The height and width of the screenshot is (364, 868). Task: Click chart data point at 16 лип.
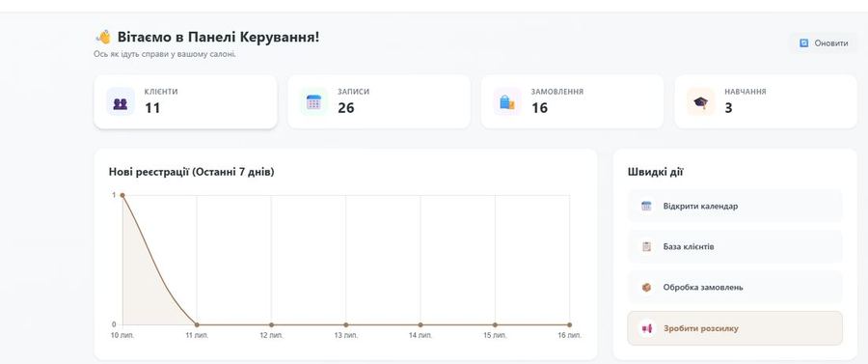[569, 324]
